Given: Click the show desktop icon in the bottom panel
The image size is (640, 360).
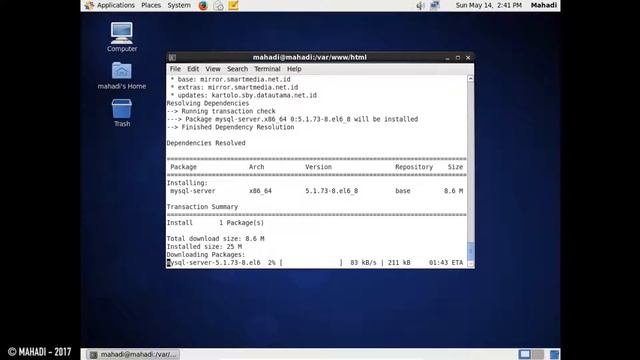Looking at the screenshot, I should [x=554, y=354].
